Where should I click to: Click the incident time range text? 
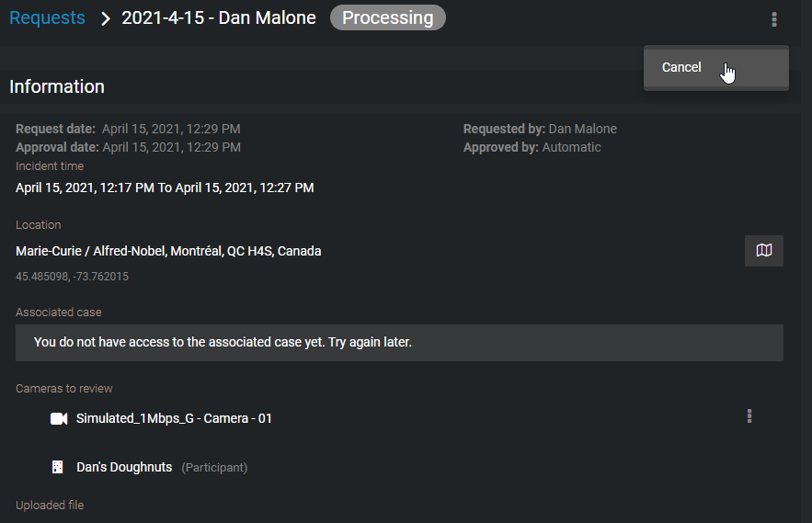click(x=165, y=188)
